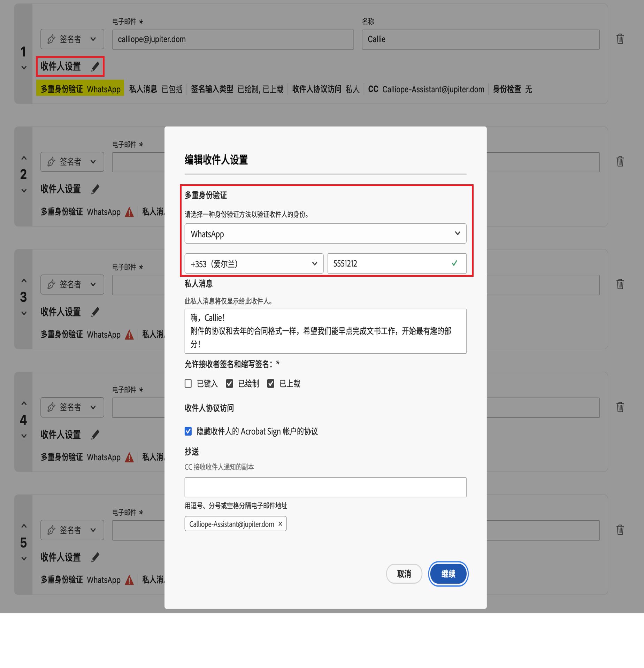Click recipient 5 name input field

pyautogui.click(x=543, y=530)
